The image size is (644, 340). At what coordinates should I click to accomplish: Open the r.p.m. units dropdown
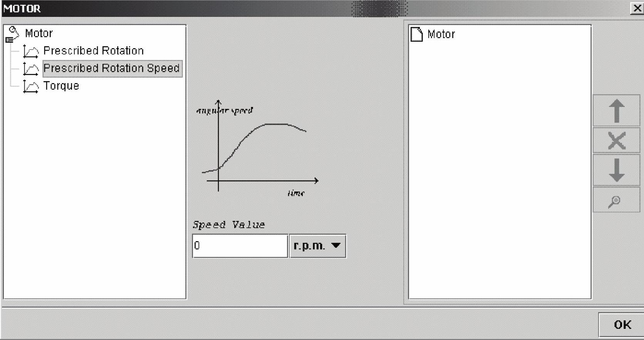coord(317,246)
